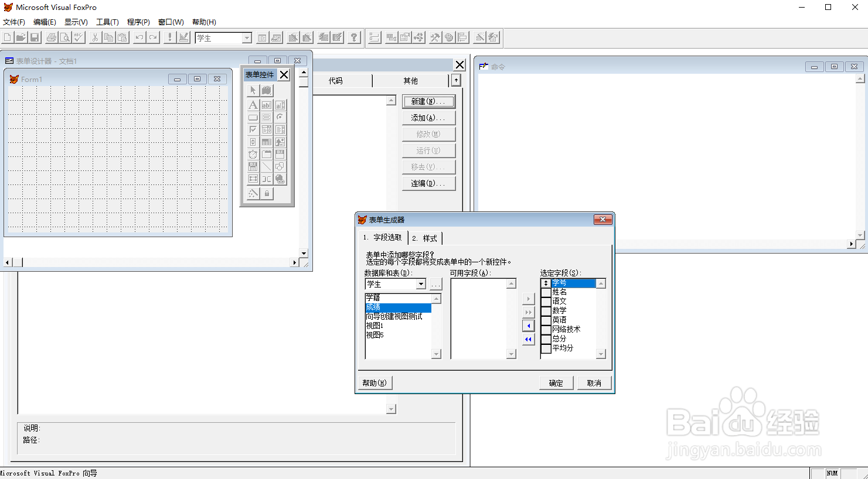Switch to the 其他 tab in project manager
Image resolution: width=868 pixels, height=479 pixels.
pyautogui.click(x=410, y=81)
